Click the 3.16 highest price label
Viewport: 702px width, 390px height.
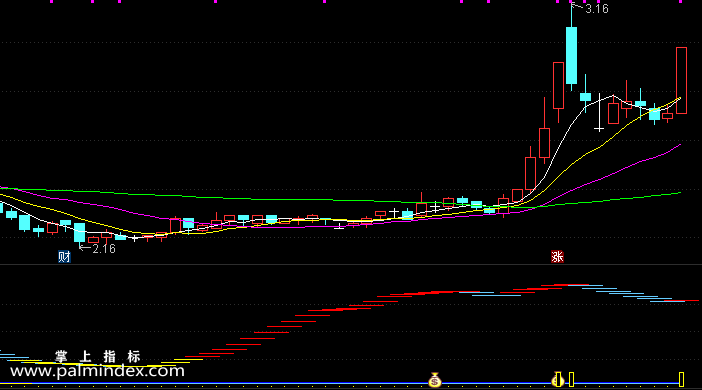pyautogui.click(x=597, y=9)
